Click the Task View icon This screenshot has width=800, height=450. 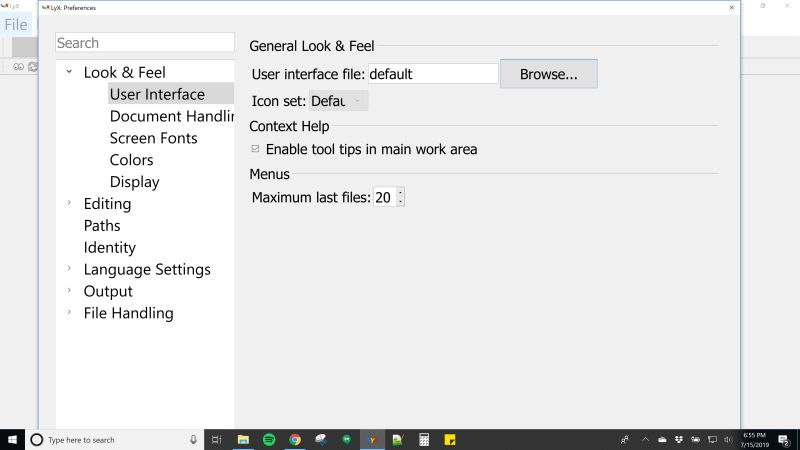(x=216, y=439)
